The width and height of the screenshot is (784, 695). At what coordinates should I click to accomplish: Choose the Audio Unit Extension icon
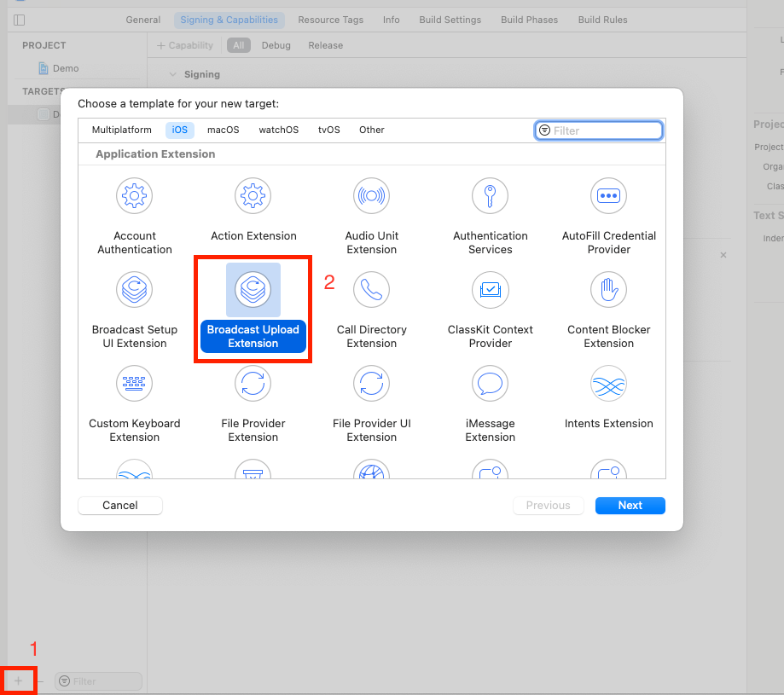(371, 195)
